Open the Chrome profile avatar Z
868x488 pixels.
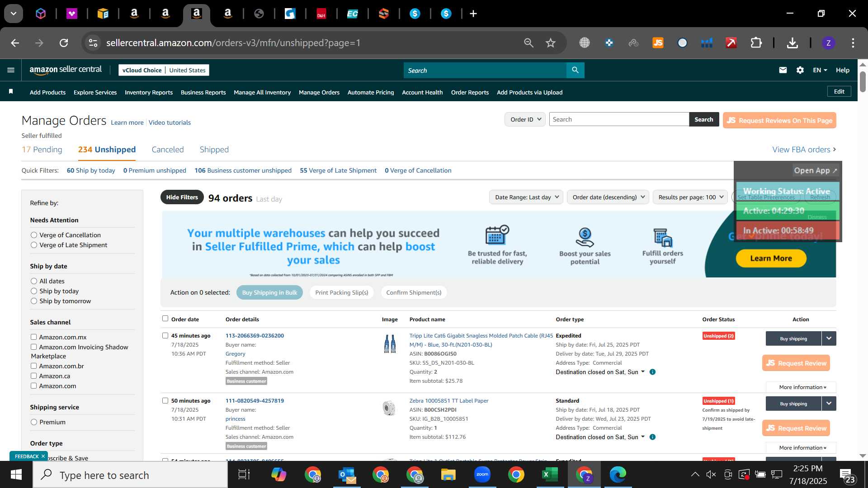click(x=828, y=43)
